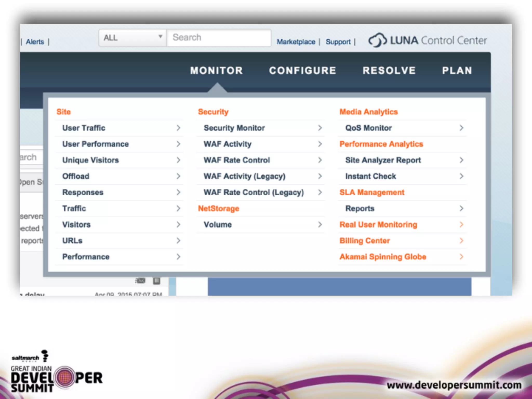Screen dimensions: 532x399
Task: Open Real User Monitoring item
Action: pos(378,224)
